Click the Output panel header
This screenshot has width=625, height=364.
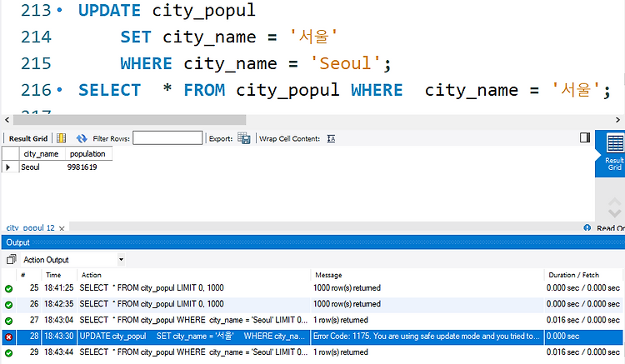[x=313, y=242]
